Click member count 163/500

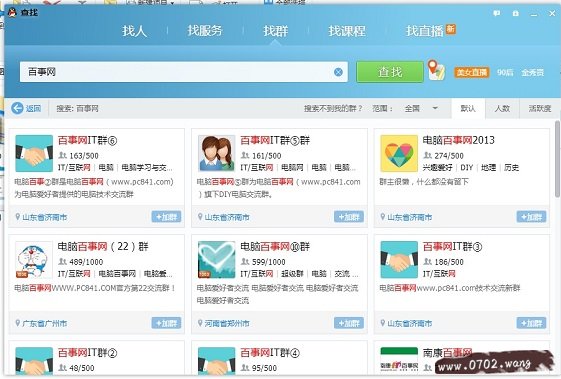point(84,156)
